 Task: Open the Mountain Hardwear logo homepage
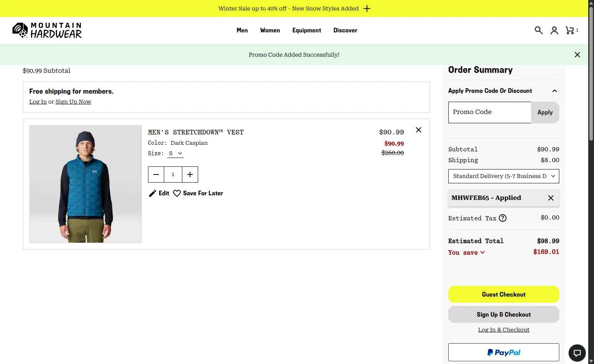tap(47, 30)
